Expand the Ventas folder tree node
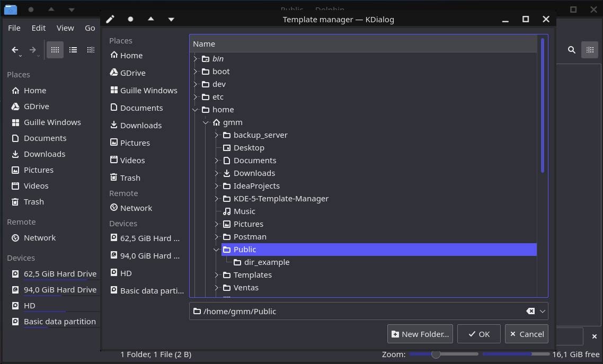Image resolution: width=603 pixels, height=364 pixels. 217,288
